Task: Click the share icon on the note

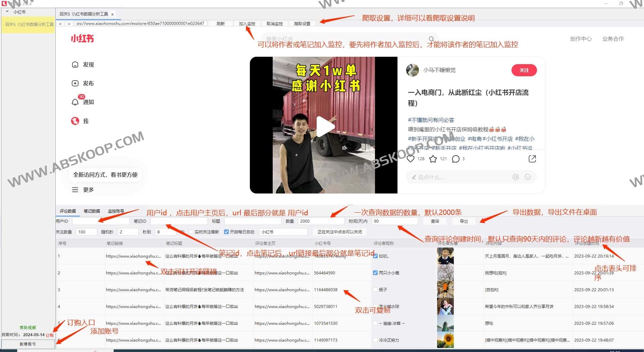Action: coord(532,159)
